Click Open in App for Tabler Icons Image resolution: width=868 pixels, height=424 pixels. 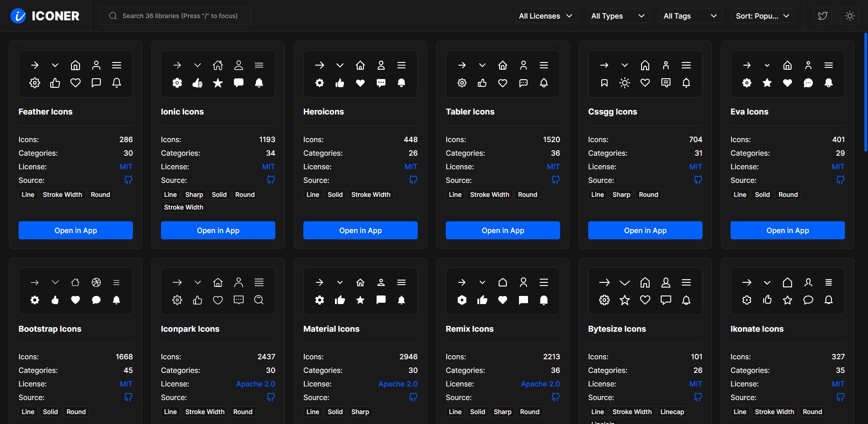[503, 230]
